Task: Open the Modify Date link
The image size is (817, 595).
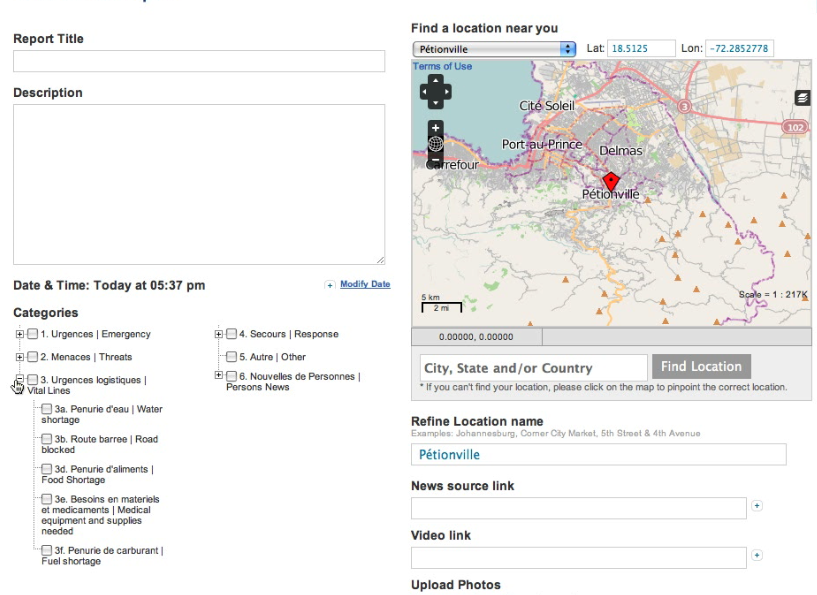Action: [364, 284]
